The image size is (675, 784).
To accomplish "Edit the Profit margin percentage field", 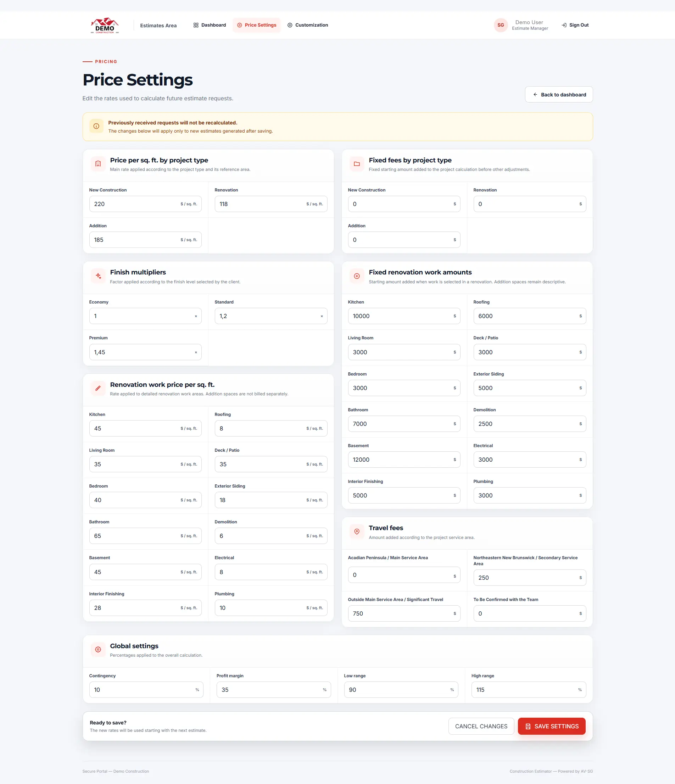I will pyautogui.click(x=274, y=690).
